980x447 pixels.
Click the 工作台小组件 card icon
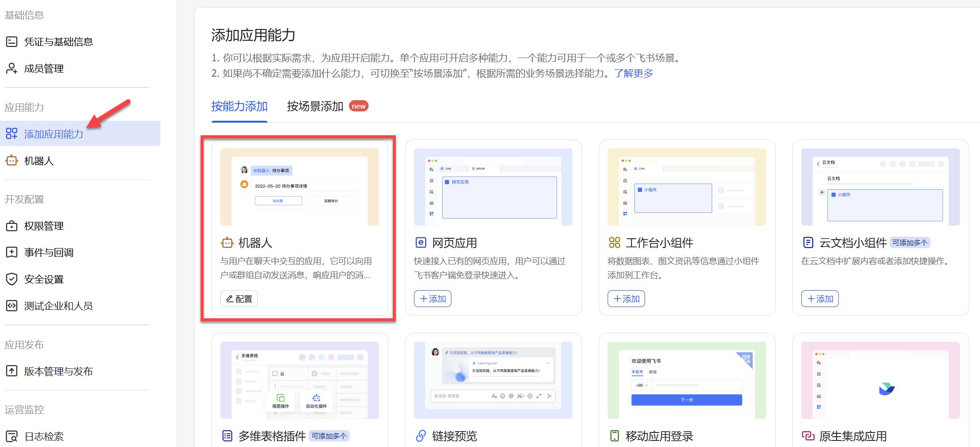click(x=615, y=242)
